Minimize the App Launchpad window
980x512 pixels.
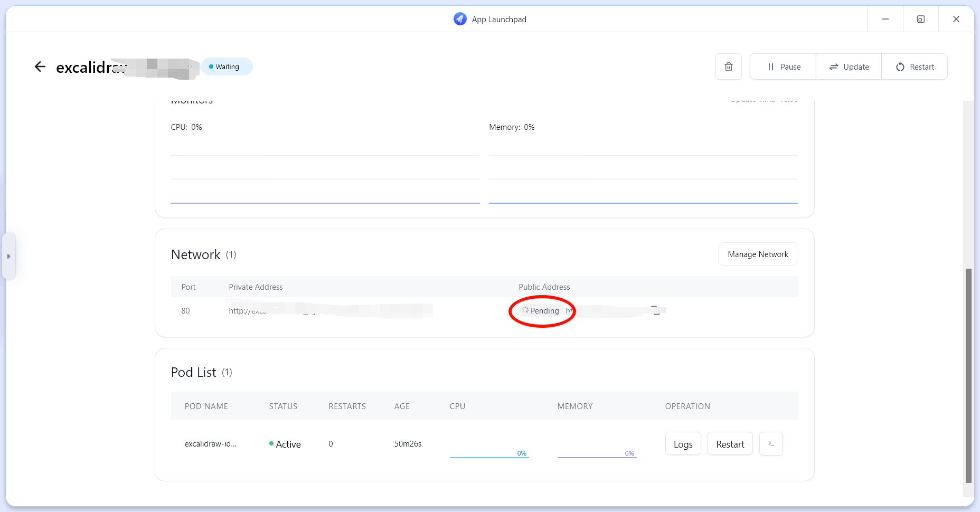pos(885,19)
